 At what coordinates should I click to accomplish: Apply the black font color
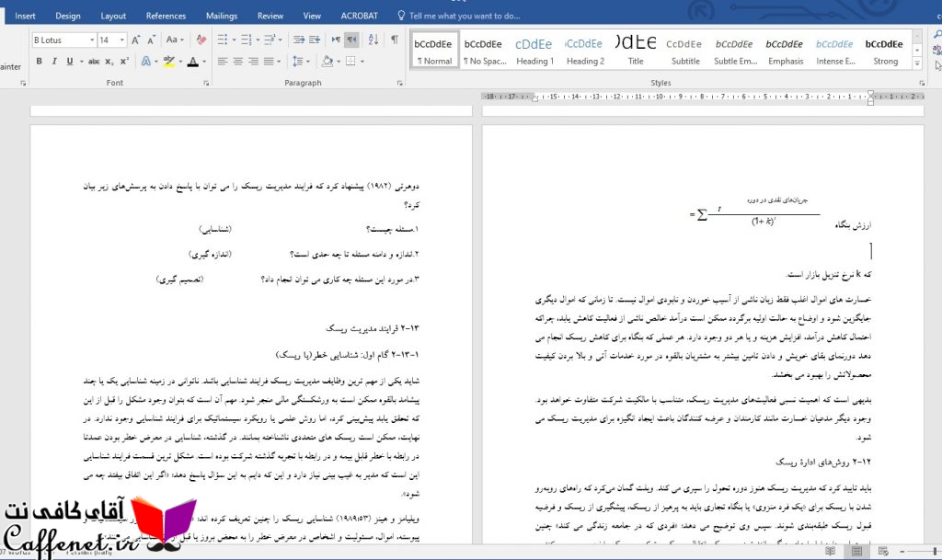pos(193,62)
